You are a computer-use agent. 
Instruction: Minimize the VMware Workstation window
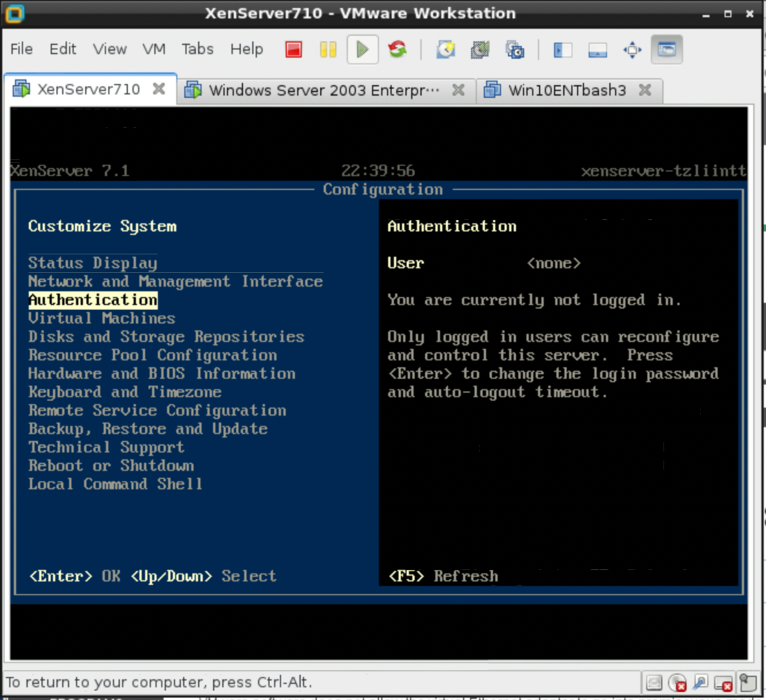tap(706, 14)
